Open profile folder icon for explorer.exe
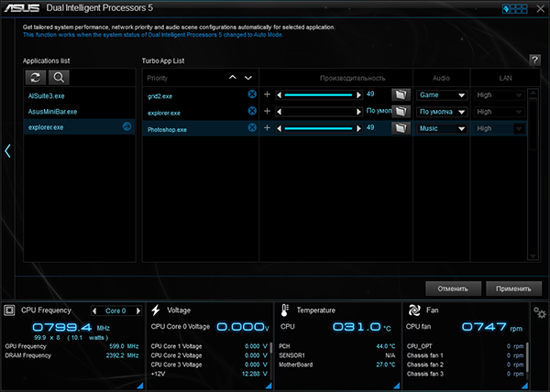 [x=401, y=112]
